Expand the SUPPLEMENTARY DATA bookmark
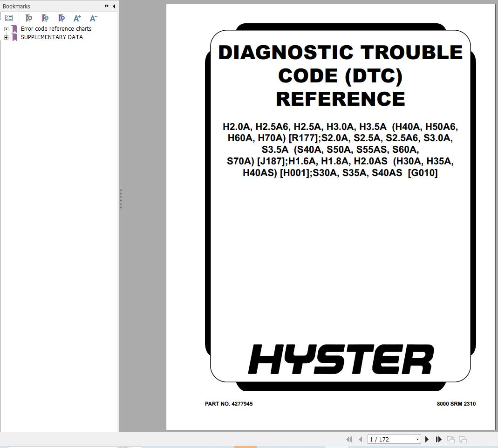Image resolution: width=498 pixels, height=448 pixels. 6,37
